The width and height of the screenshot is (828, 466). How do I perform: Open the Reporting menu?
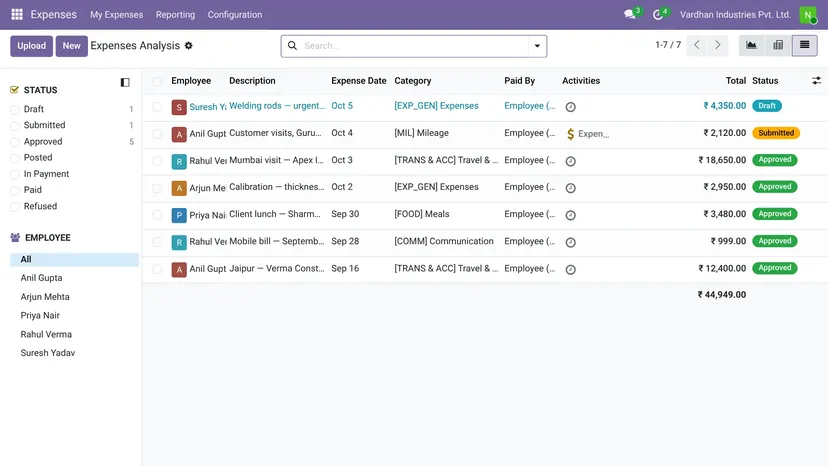click(x=175, y=15)
